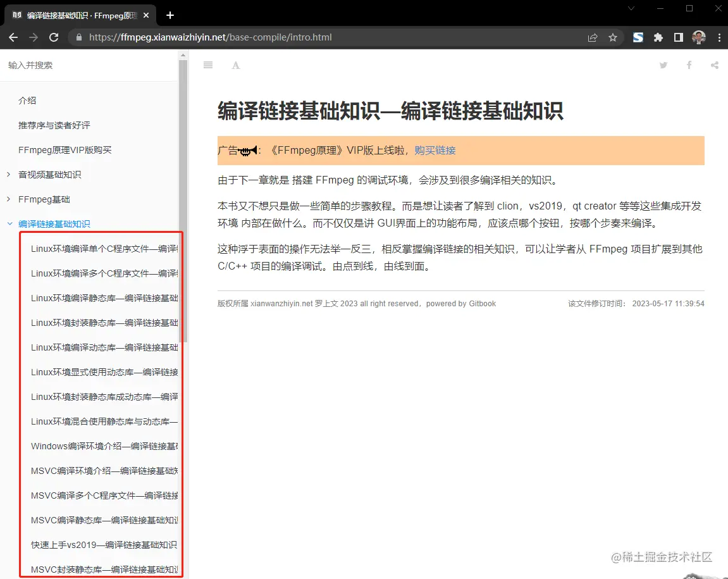The image size is (728, 579).
Task: Toggle the Gitbook sidebar menu icon
Action: click(x=208, y=65)
